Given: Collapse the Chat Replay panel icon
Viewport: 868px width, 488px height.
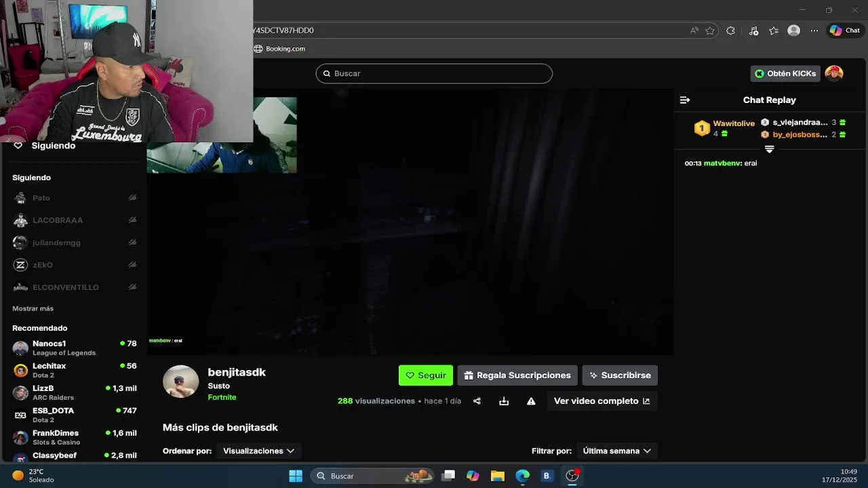Looking at the screenshot, I should click(x=685, y=100).
